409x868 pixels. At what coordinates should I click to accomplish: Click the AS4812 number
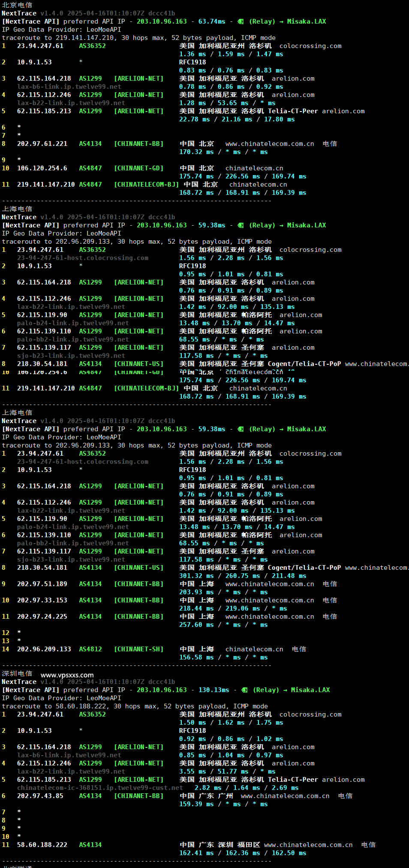coord(90,649)
